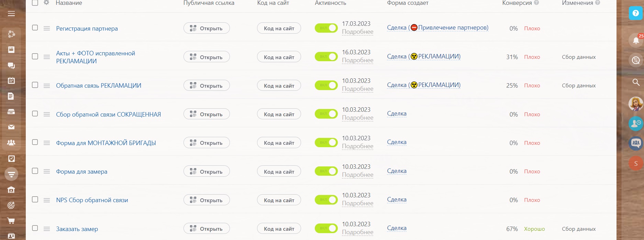Open Сделка dropdown in Заказать замер row

point(397,228)
